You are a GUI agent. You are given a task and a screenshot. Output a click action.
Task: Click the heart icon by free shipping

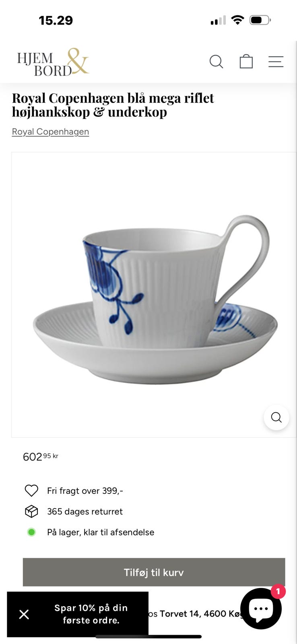click(31, 491)
